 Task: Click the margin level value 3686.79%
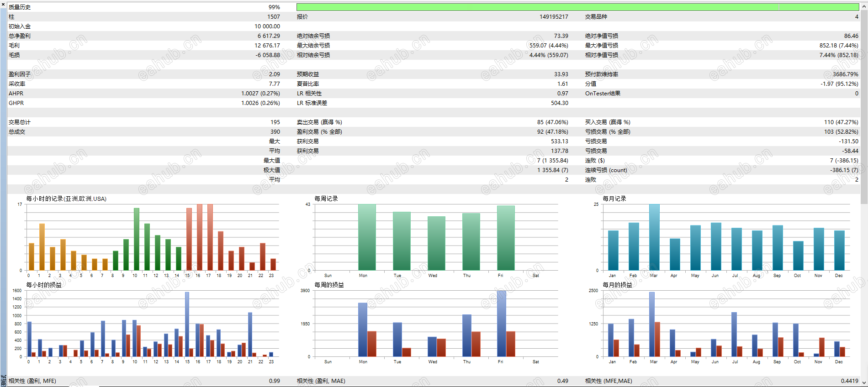(846, 74)
